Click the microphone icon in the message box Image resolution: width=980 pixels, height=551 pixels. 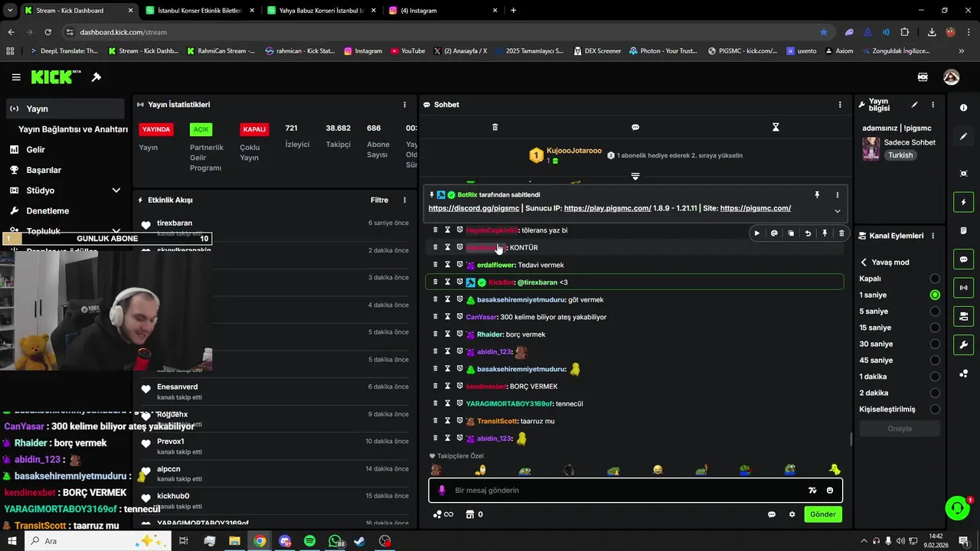coord(442,491)
